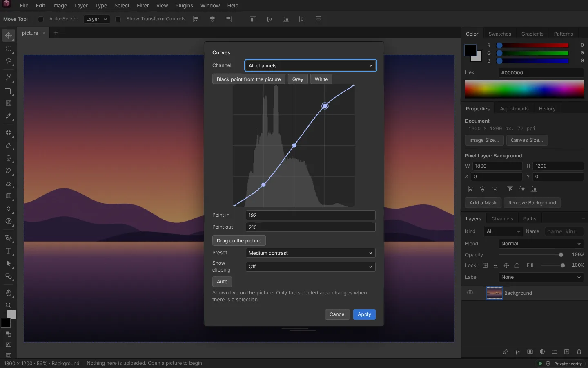Click the foreground color swatch in Color panel
This screenshot has width=588, height=368.
coord(470,50)
